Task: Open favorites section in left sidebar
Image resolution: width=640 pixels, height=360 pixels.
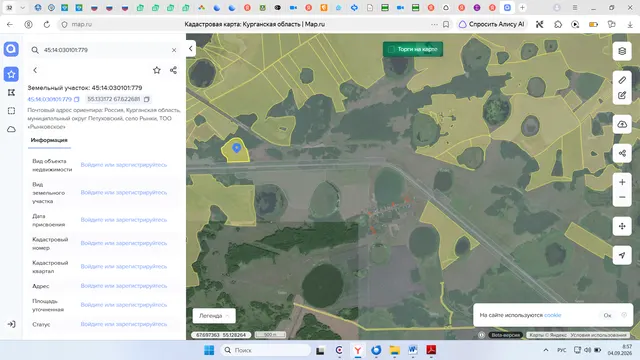Action: pyautogui.click(x=11, y=74)
